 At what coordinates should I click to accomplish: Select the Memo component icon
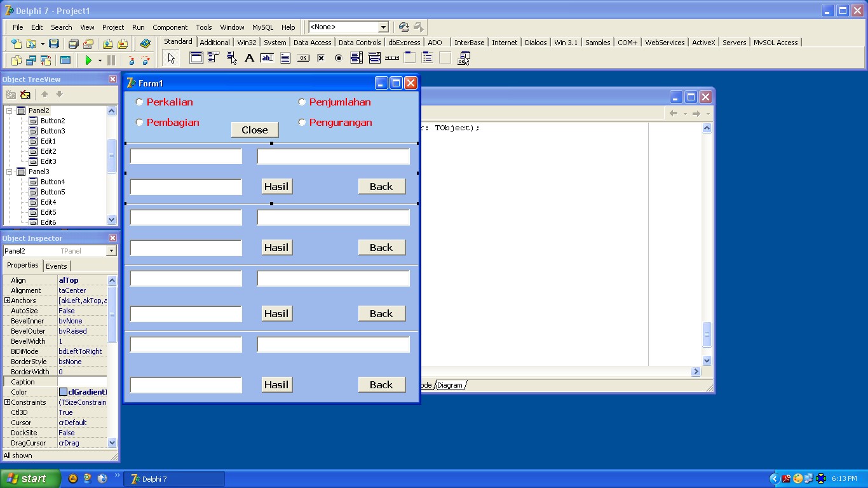(285, 58)
